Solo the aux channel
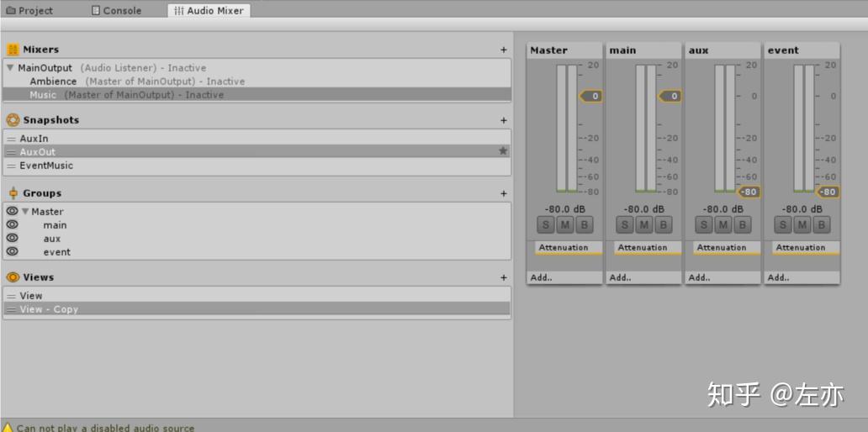868x432 pixels. pyautogui.click(x=704, y=224)
